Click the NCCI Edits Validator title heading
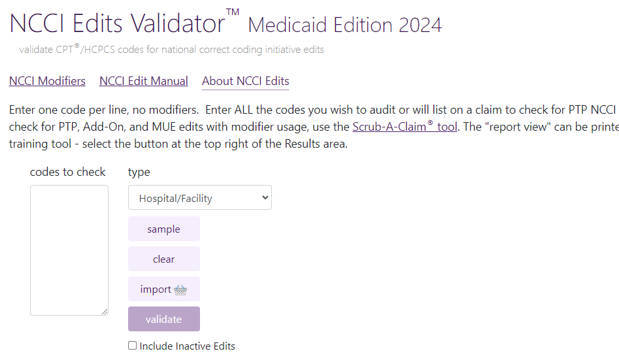619x364 pixels. (118, 24)
